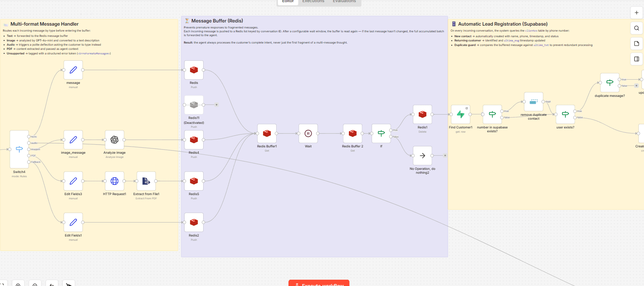Viewport: 644px width, 286px height.
Task: Open 'No Operation, do nothing2' arrow node
Action: [x=422, y=155]
